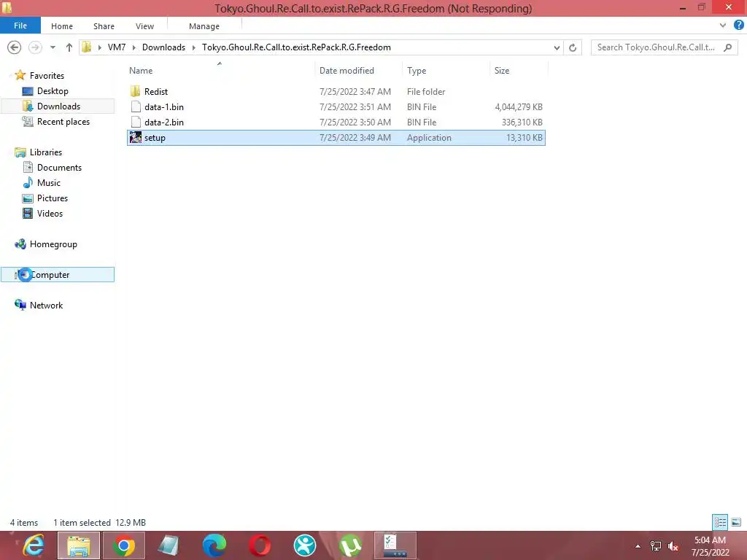The image size is (747, 560).
Task: Go forward with the Forward arrow button
Action: [35, 47]
